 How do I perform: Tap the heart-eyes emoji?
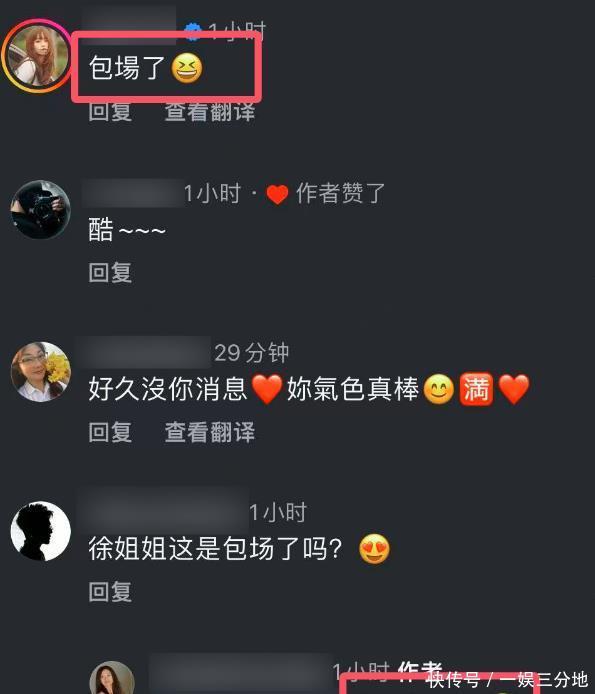pos(375,549)
